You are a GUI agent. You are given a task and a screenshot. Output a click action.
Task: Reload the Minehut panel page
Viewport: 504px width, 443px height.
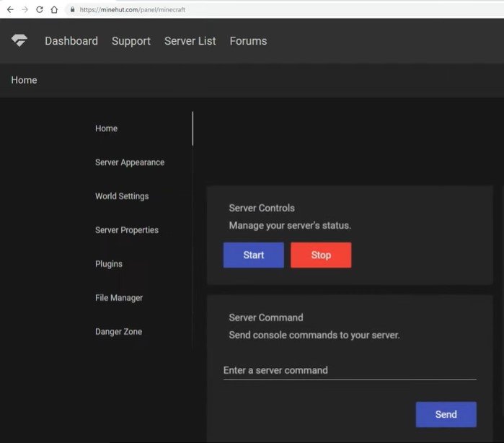[40, 9]
